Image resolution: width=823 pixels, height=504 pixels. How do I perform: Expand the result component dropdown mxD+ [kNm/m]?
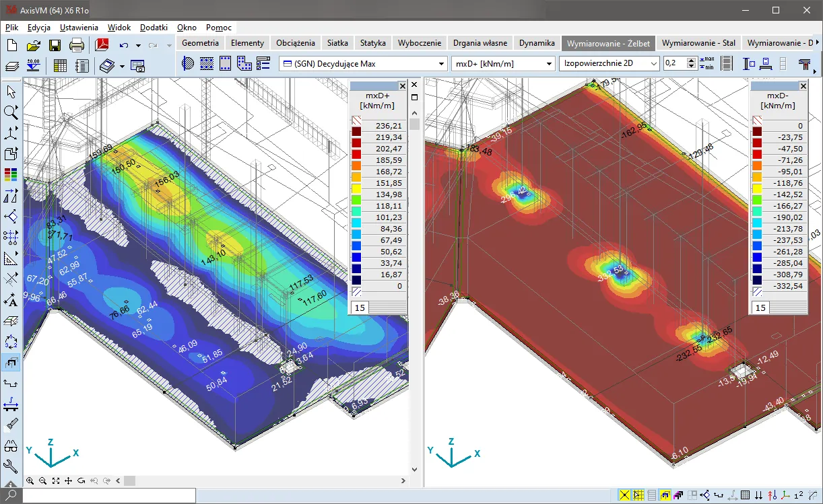(x=502, y=64)
